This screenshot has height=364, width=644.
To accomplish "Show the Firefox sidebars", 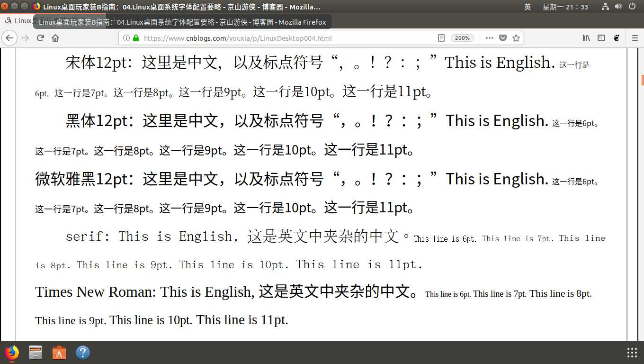I will [x=601, y=38].
